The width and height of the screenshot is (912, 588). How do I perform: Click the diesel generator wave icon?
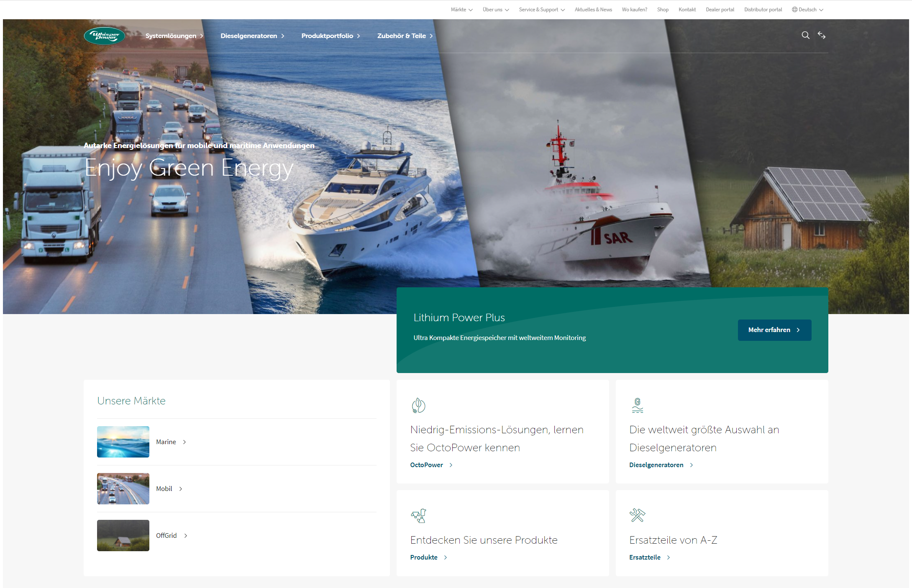(637, 405)
